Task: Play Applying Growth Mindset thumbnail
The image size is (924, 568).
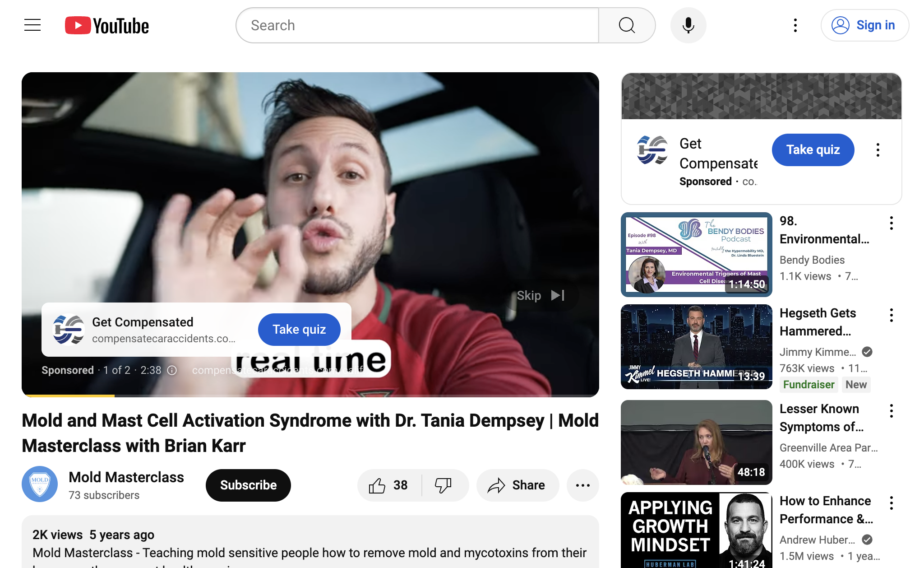Action: click(697, 530)
